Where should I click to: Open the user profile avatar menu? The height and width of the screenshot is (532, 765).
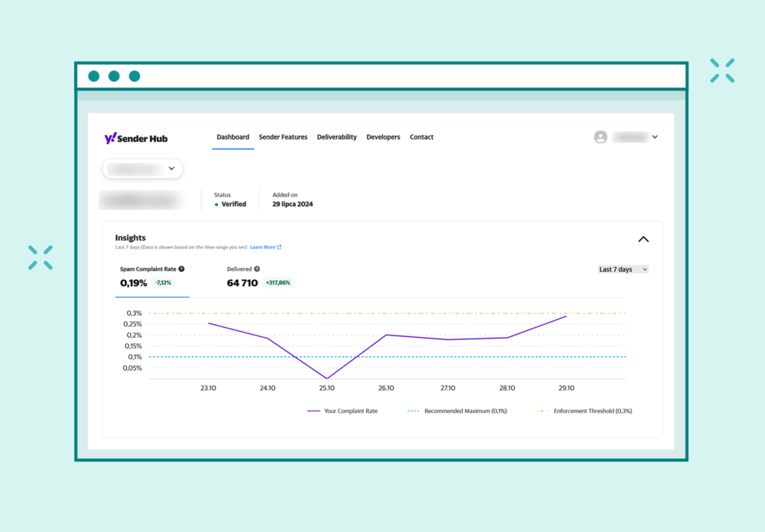point(601,137)
